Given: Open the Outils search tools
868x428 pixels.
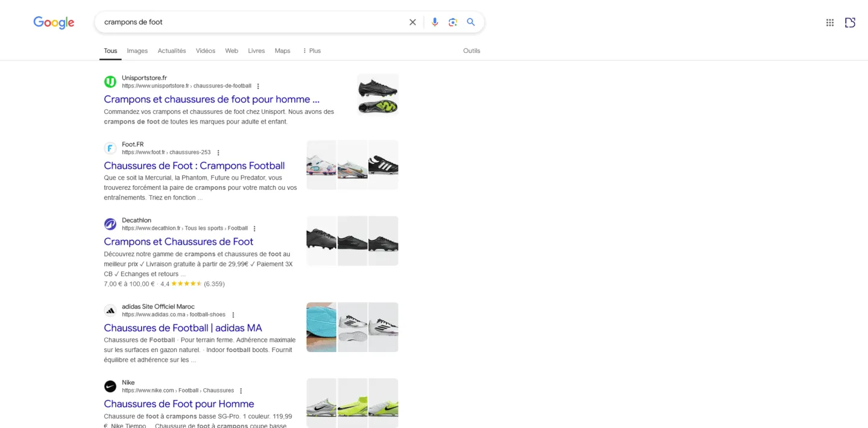Looking at the screenshot, I should pyautogui.click(x=471, y=51).
